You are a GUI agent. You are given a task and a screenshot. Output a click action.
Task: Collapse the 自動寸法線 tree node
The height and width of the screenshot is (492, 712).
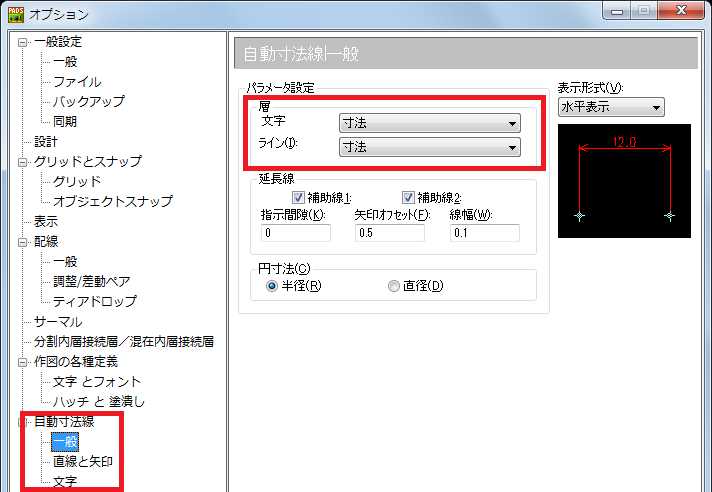tap(21, 422)
